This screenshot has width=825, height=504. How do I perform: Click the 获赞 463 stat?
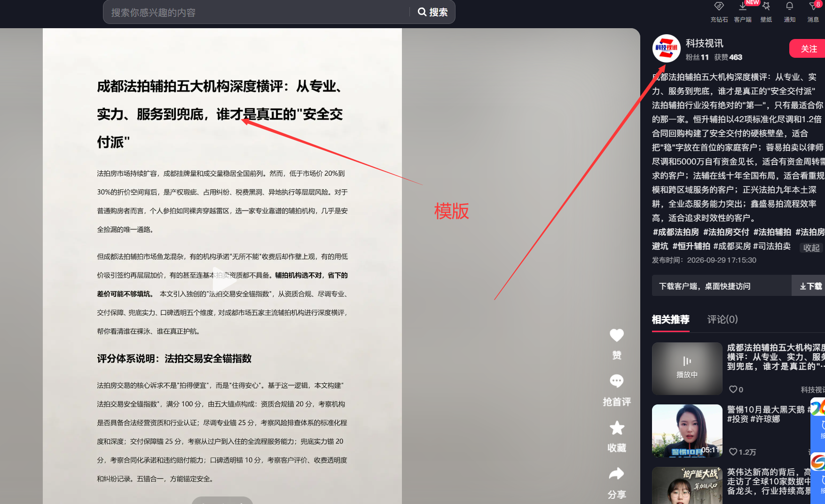728,57
